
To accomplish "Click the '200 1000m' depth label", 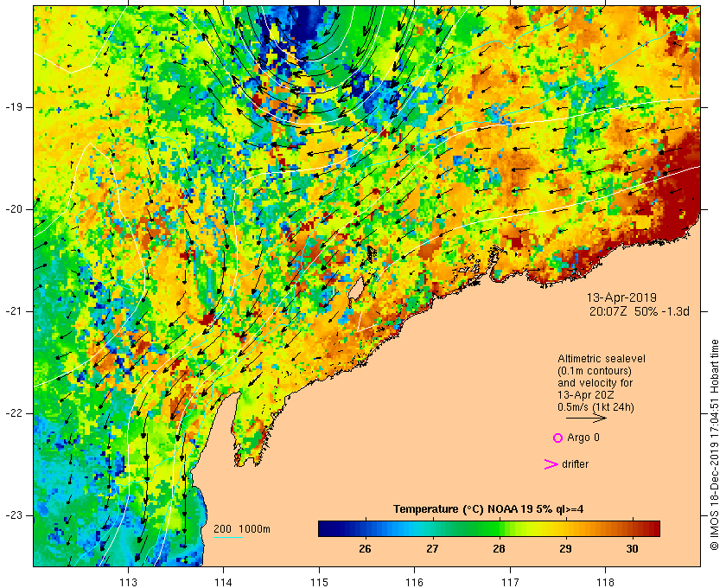I will 242,529.
